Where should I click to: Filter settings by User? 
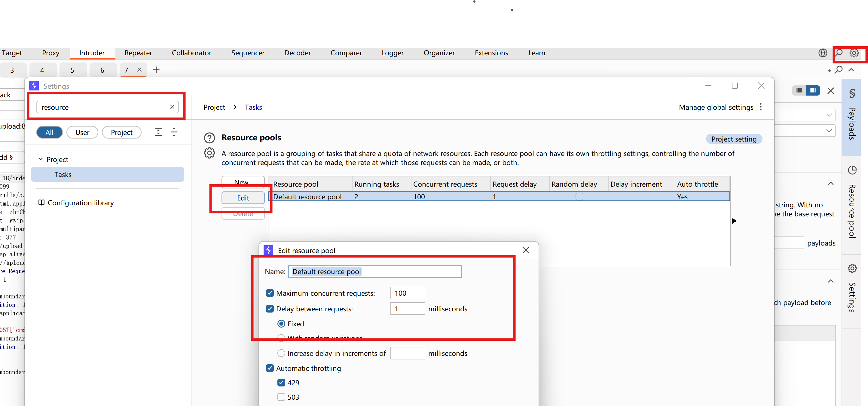tap(82, 133)
